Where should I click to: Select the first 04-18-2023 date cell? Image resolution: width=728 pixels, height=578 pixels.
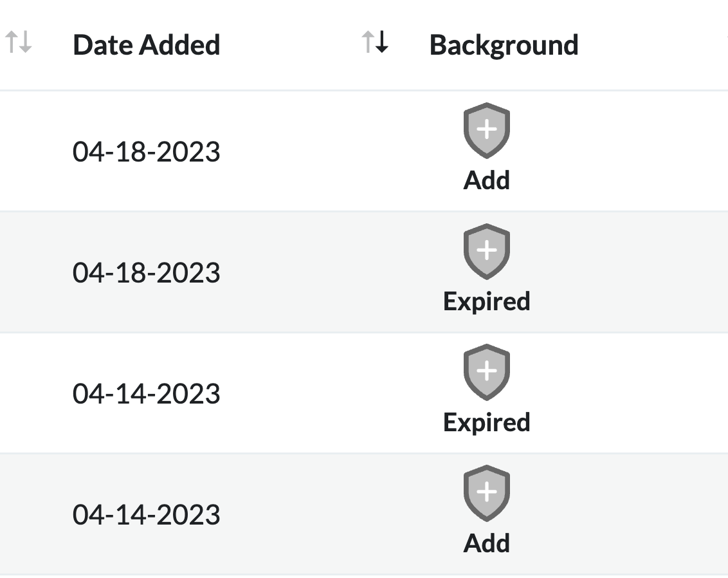pos(148,152)
